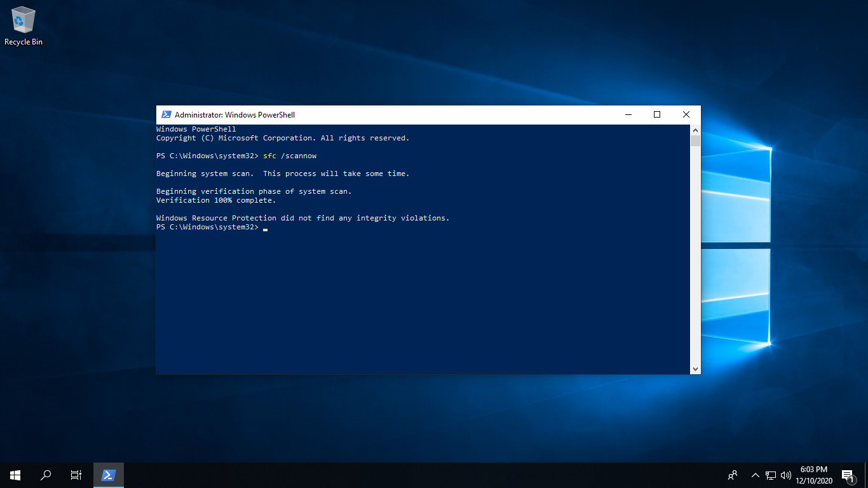Click the 'Windows PowerShell' first output line
868x488 pixels.
point(196,129)
